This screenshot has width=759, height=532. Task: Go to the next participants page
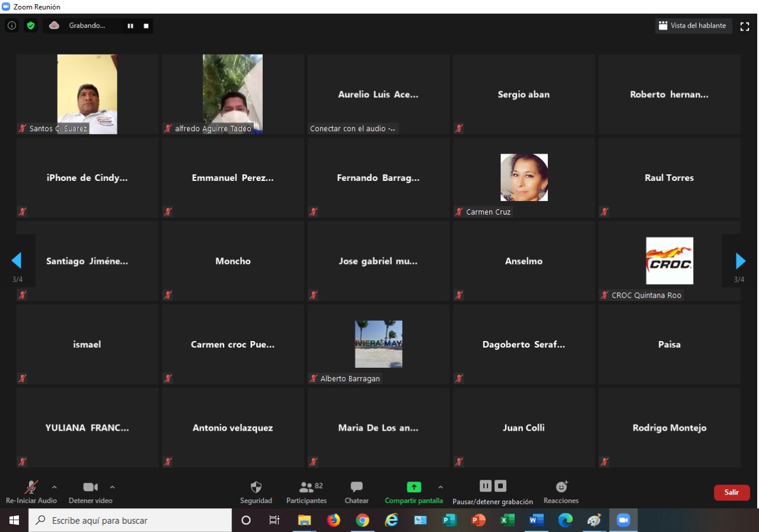pos(740,261)
